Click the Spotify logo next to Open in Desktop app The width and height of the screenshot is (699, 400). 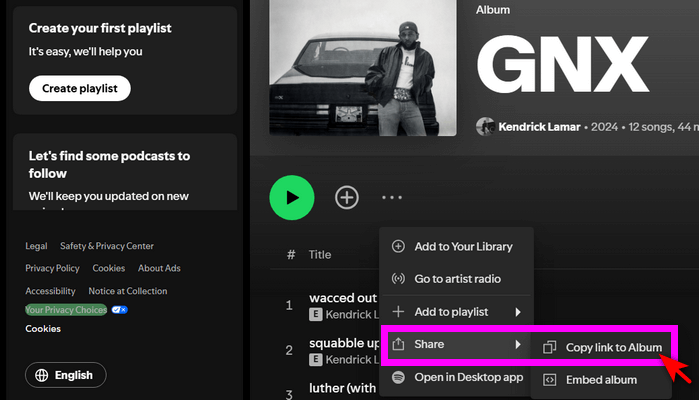[x=398, y=377]
